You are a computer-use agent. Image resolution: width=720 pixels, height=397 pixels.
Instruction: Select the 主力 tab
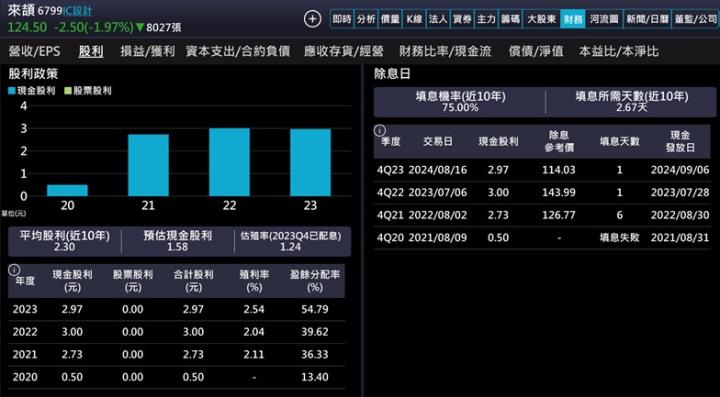[x=486, y=19]
